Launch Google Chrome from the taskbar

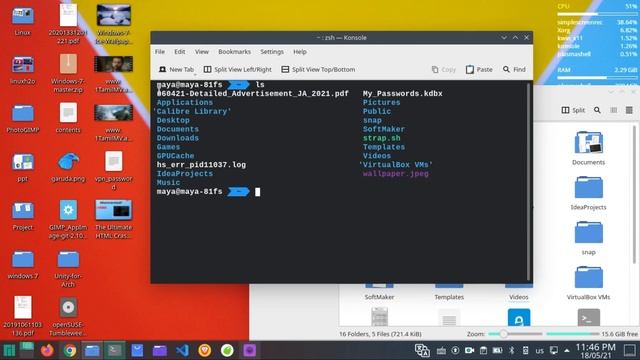pos(70,350)
